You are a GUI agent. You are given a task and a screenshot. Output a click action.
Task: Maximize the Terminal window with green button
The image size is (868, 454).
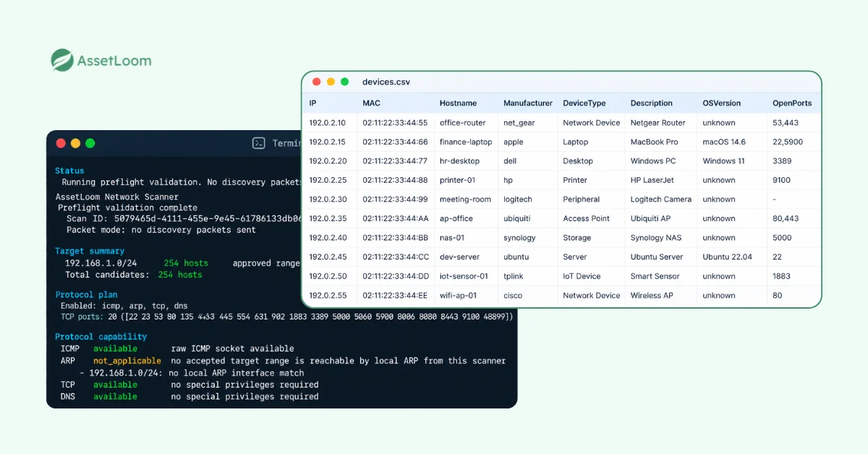click(90, 143)
